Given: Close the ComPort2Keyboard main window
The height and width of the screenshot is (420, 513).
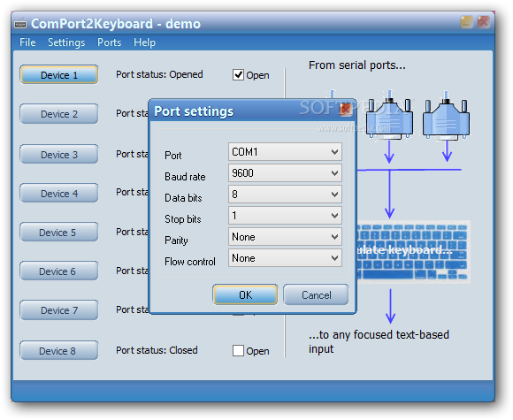Looking at the screenshot, I should pos(483,22).
